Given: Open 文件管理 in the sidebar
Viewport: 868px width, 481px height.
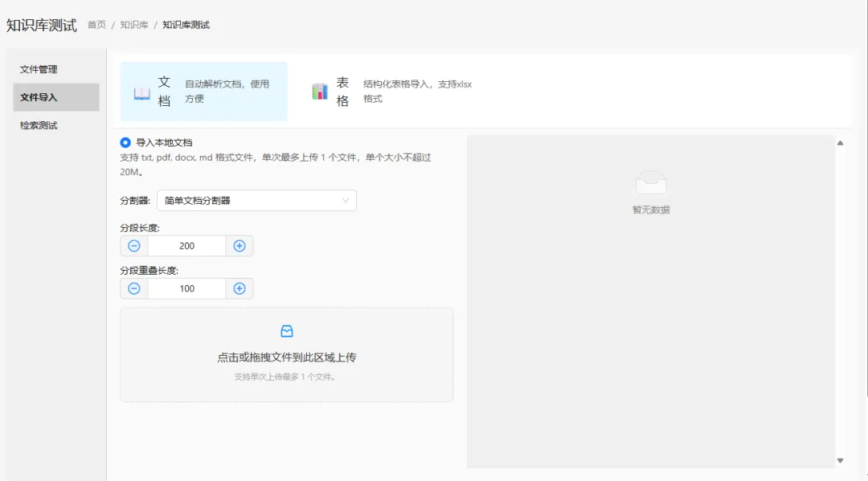Looking at the screenshot, I should pos(39,69).
